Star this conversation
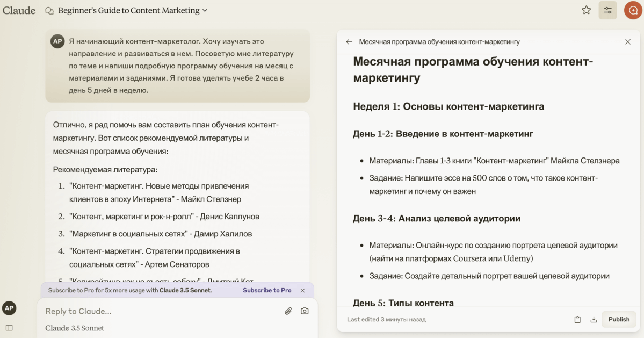Viewport: 644px width, 338px height. (586, 10)
